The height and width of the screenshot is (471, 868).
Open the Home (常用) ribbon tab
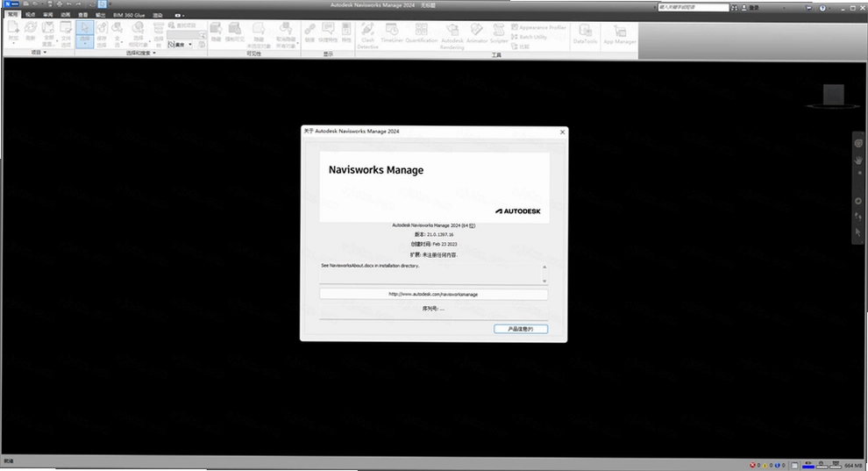(12, 15)
